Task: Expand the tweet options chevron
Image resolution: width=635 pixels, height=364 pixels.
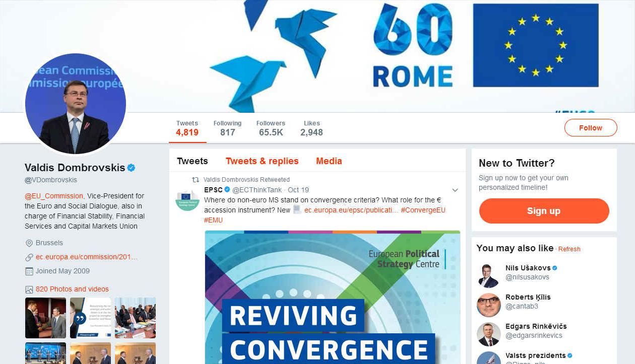Action: tap(455, 190)
